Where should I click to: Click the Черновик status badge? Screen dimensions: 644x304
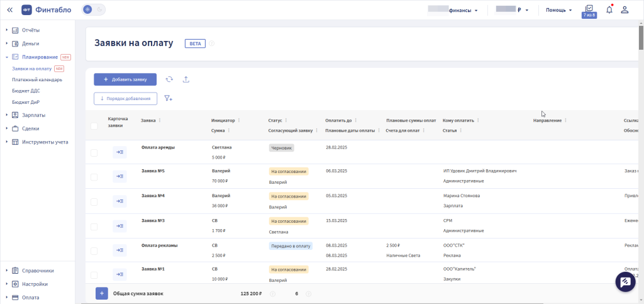pos(282,148)
